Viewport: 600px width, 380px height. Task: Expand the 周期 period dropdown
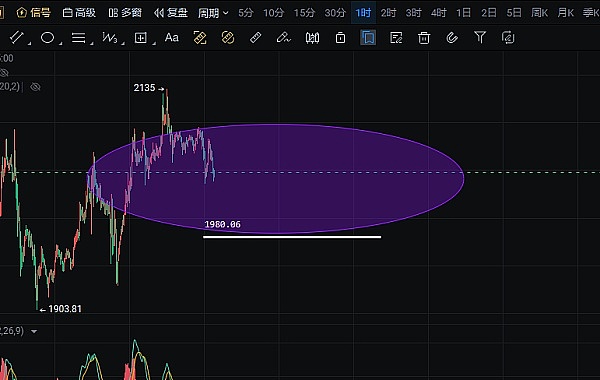click(213, 13)
